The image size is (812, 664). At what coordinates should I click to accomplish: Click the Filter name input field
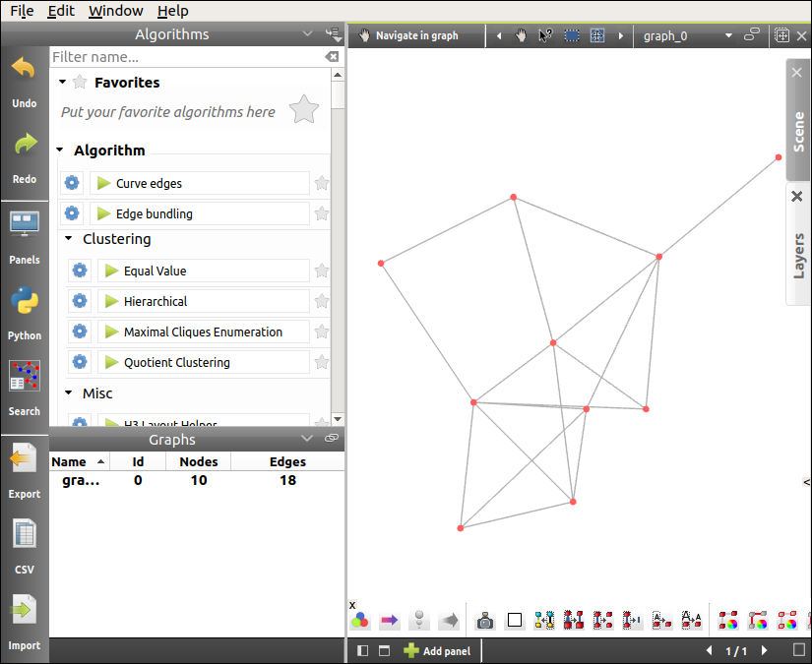187,57
